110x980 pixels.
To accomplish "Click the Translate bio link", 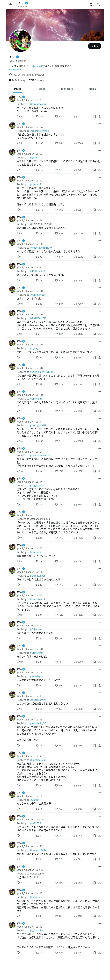I will (x=15, y=70).
